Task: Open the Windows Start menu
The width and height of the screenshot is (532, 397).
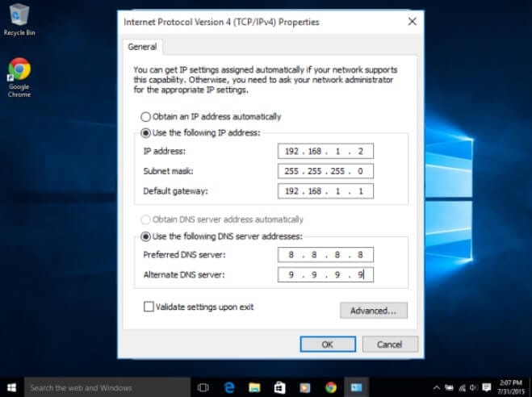Action: click(11, 387)
